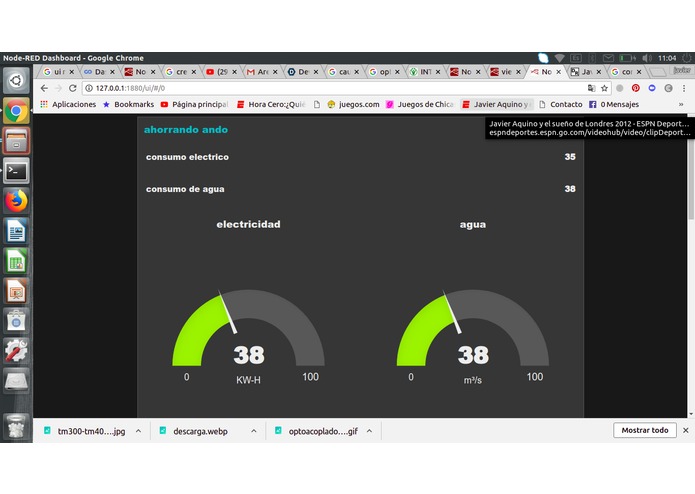Open LibreOffice Calc from dock
Viewport: 695px width, 494px height.
(x=16, y=261)
